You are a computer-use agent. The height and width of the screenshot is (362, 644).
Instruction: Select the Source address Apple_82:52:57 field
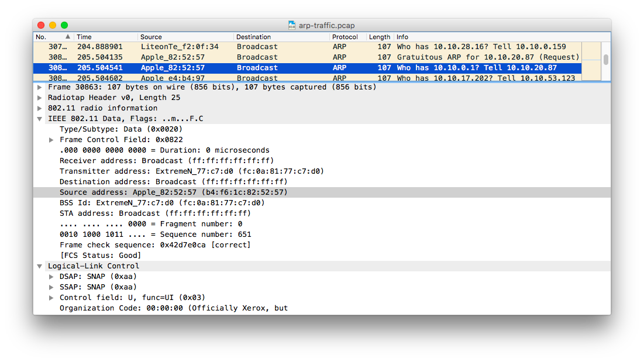[322, 192]
